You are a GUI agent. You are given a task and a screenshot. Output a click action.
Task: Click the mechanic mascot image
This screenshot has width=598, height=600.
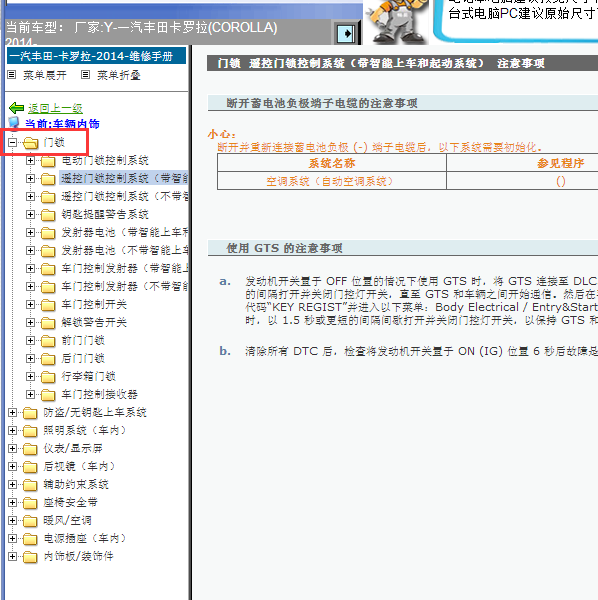tap(397, 21)
